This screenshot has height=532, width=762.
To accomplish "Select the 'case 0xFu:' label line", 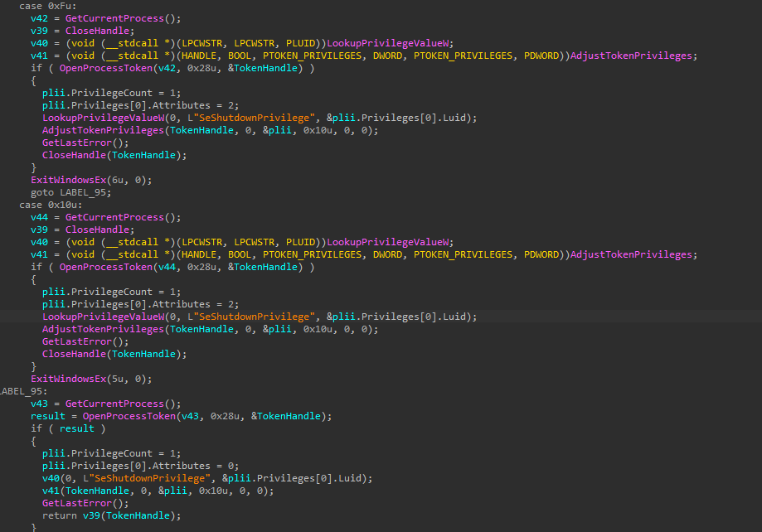I will [x=47, y=6].
